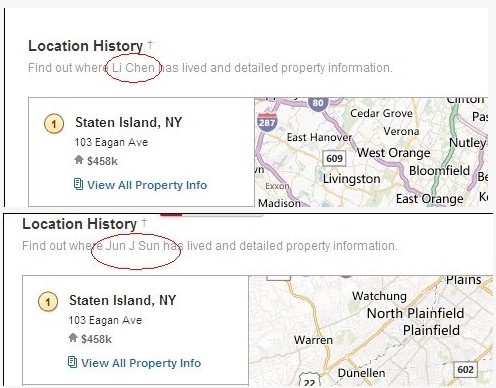Open View All Property Info for Jun J Sun
This screenshot has width=496, height=388.
141,363
